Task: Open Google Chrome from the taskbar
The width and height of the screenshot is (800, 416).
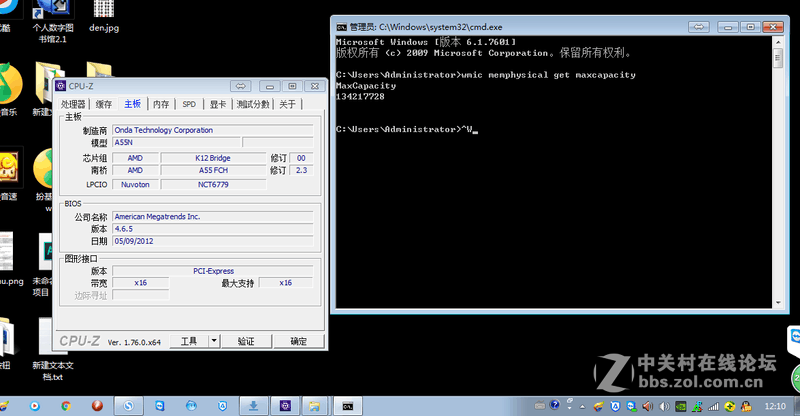Action: (x=66, y=406)
